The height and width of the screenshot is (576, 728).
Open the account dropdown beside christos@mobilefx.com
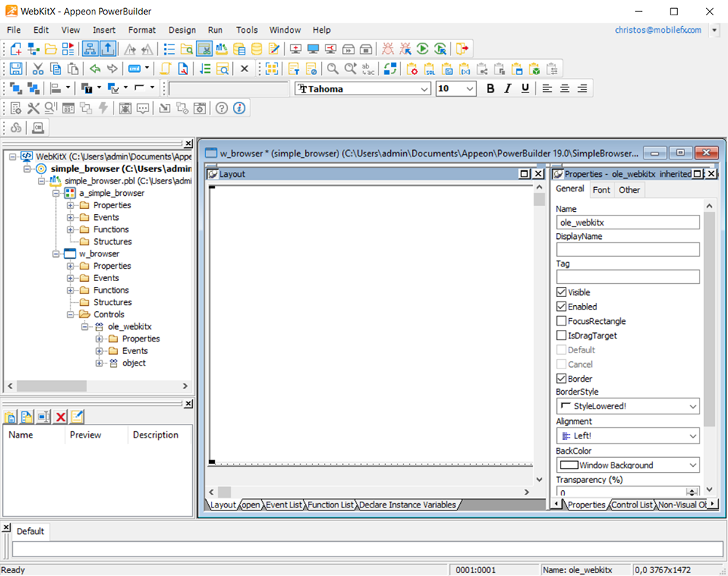[715, 30]
